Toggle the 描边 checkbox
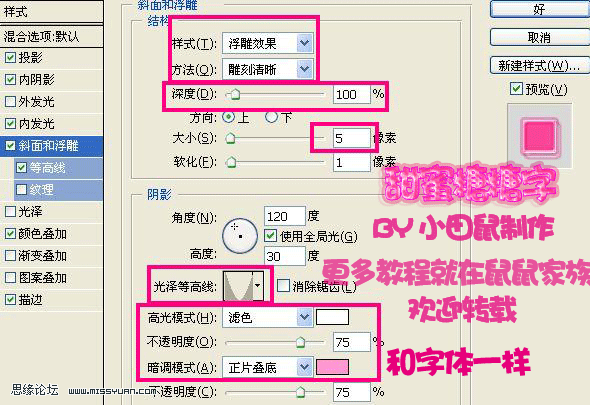This screenshot has height=405, width=590. (10, 300)
